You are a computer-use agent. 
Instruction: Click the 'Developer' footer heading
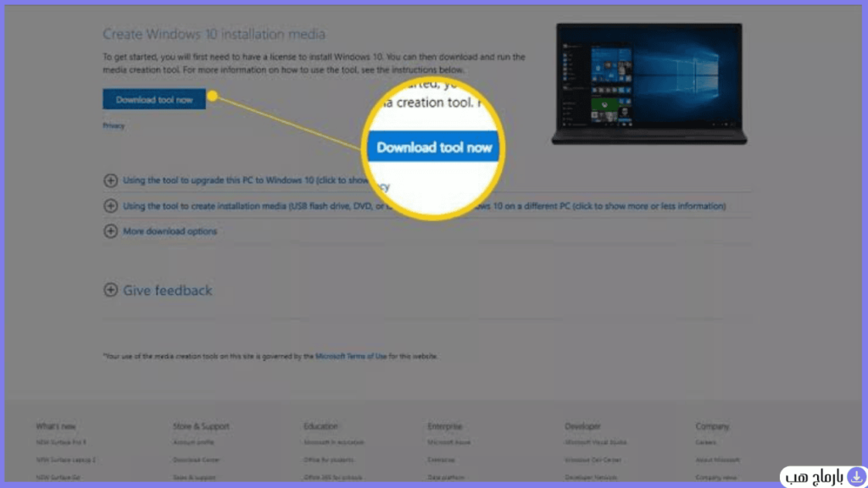click(582, 426)
